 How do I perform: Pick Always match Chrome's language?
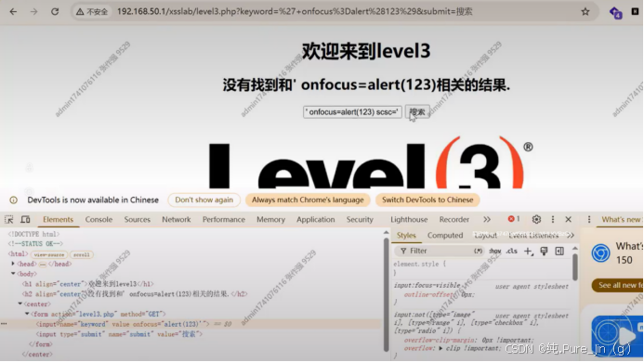(x=308, y=200)
